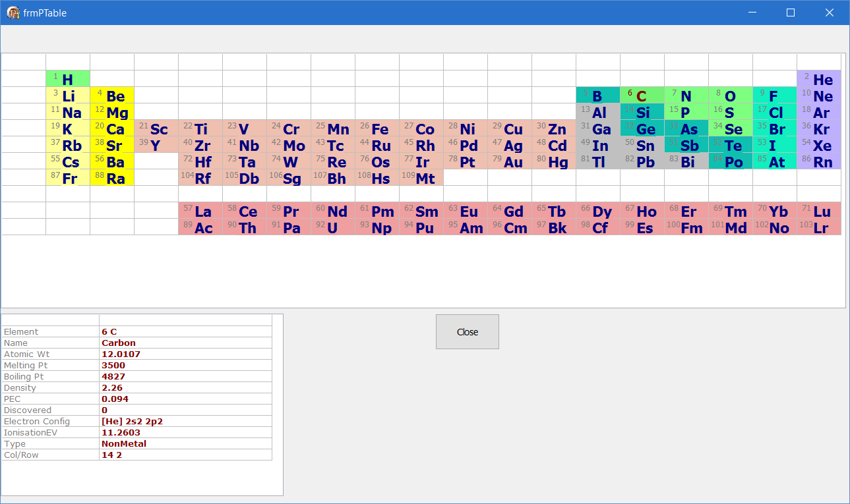Select the Lawrencium (Lr) cell

tap(819, 227)
